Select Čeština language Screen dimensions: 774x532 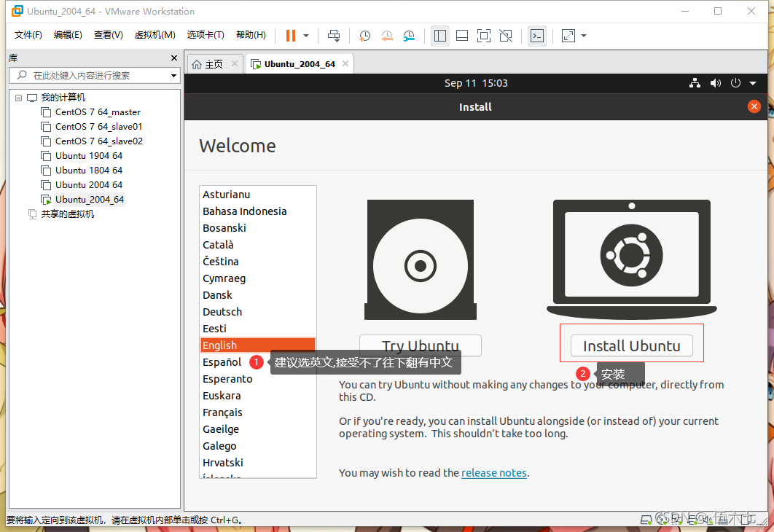tap(258, 262)
